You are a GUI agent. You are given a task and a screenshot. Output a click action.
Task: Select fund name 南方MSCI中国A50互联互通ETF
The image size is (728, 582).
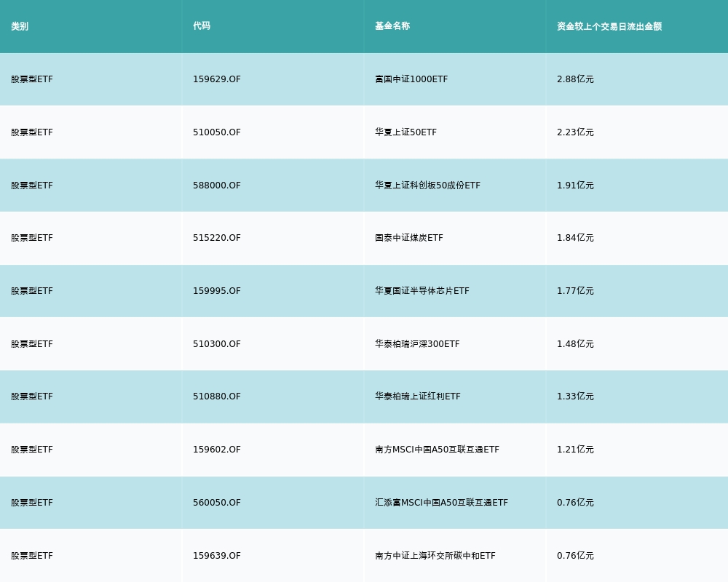(x=437, y=450)
